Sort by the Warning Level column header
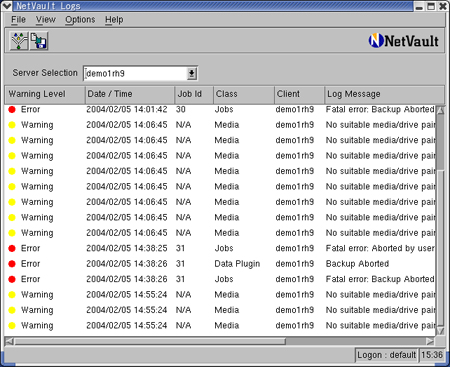 (45, 94)
